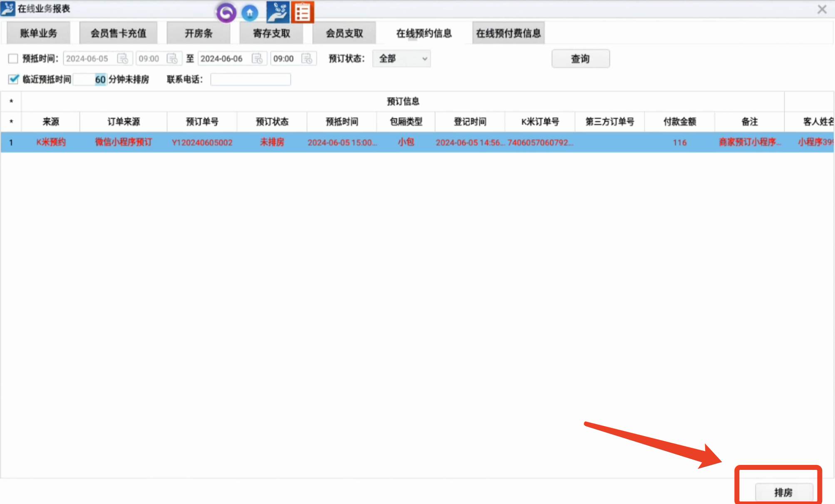Close the 在线业务报表 window
835x504 pixels.
822,9
